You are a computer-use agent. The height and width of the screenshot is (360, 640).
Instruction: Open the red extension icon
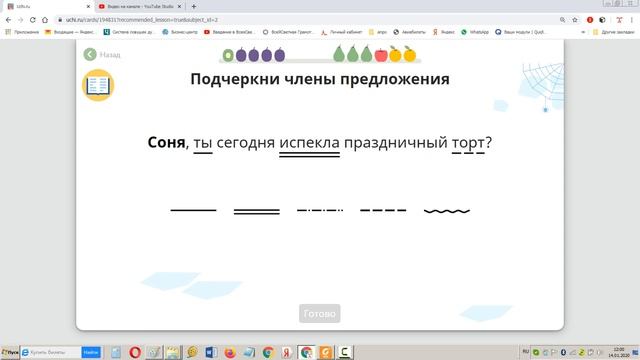point(590,20)
